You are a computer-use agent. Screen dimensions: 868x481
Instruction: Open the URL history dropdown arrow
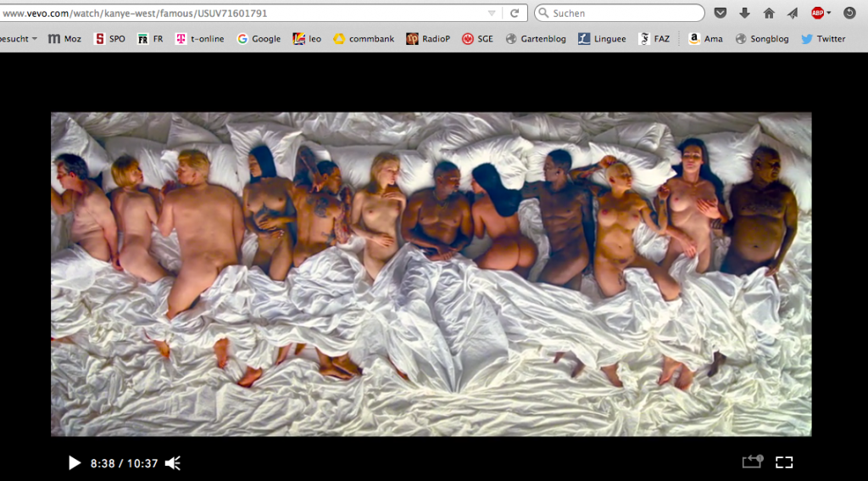click(x=492, y=14)
